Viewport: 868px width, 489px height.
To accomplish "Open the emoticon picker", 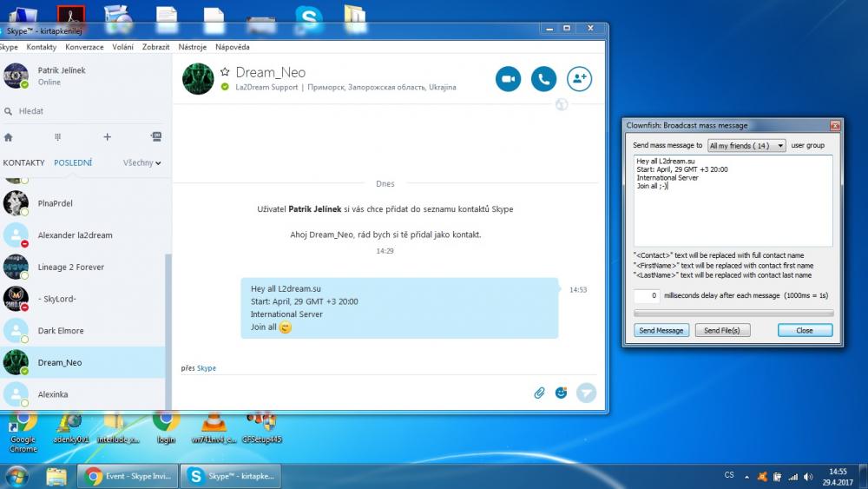I will 562,393.
